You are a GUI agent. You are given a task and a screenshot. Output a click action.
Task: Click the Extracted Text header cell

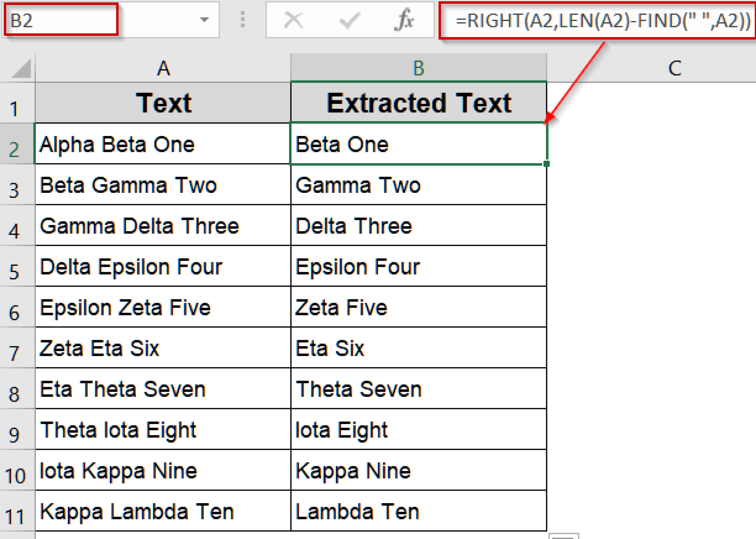(x=417, y=103)
